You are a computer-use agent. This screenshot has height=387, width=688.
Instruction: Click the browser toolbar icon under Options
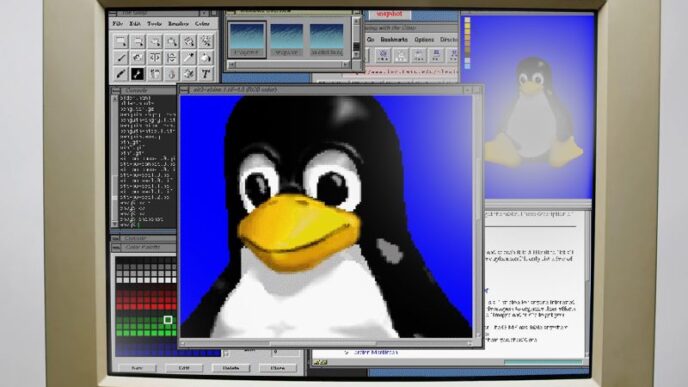[x=418, y=55]
